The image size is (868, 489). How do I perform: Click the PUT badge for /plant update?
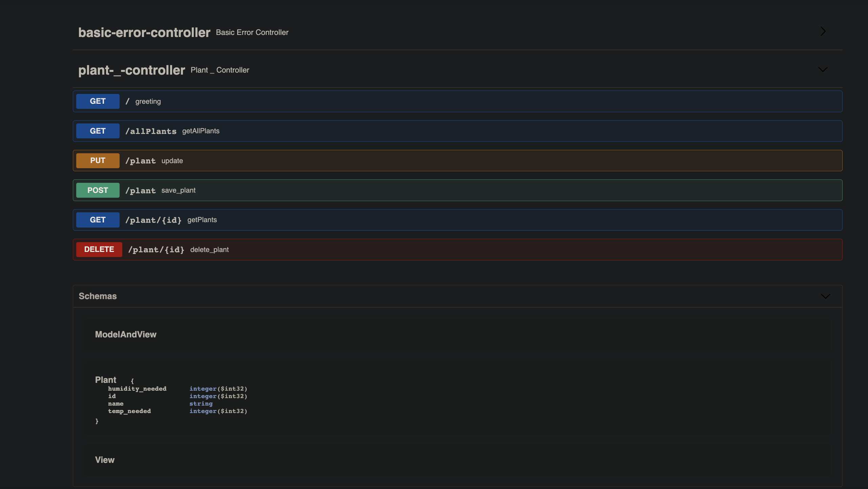pyautogui.click(x=98, y=161)
